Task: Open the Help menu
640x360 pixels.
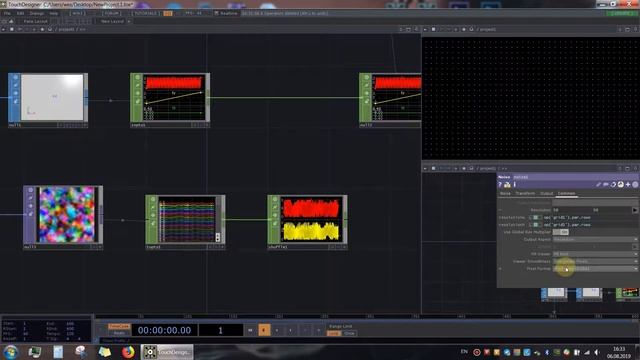Action: [53, 13]
